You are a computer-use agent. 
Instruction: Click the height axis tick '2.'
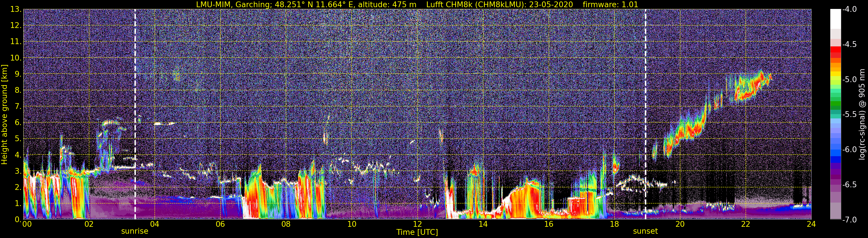(x=18, y=188)
